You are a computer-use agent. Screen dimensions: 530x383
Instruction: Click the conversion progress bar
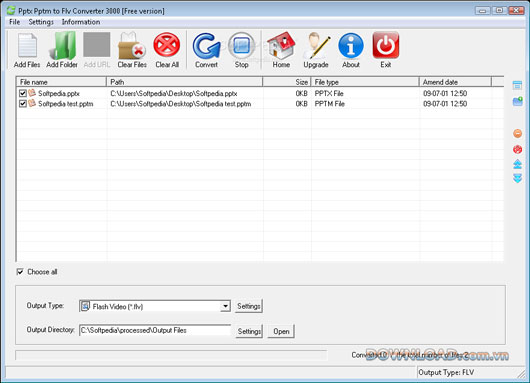pyautogui.click(x=171, y=355)
